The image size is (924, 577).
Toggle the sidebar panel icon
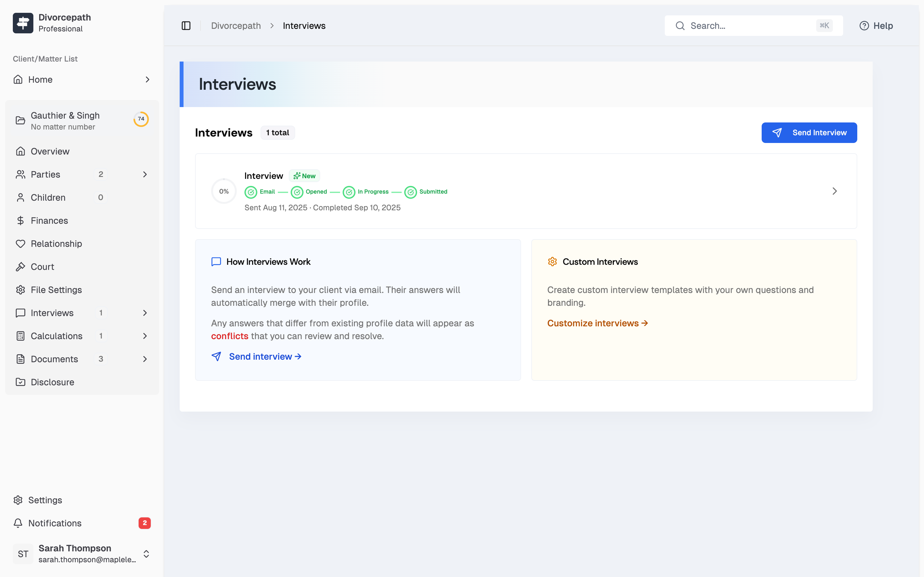click(186, 26)
